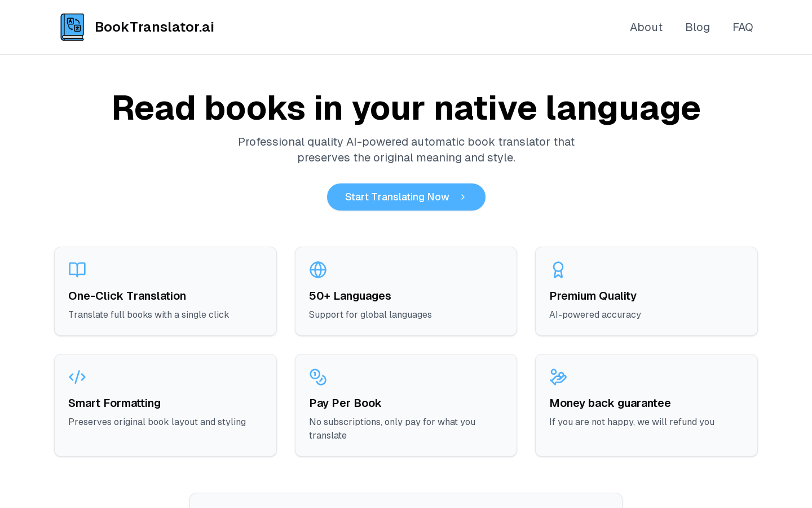This screenshot has width=812, height=508.
Task: Click 'No subscriptions, only pay for what you translate'
Action: pyautogui.click(x=392, y=428)
